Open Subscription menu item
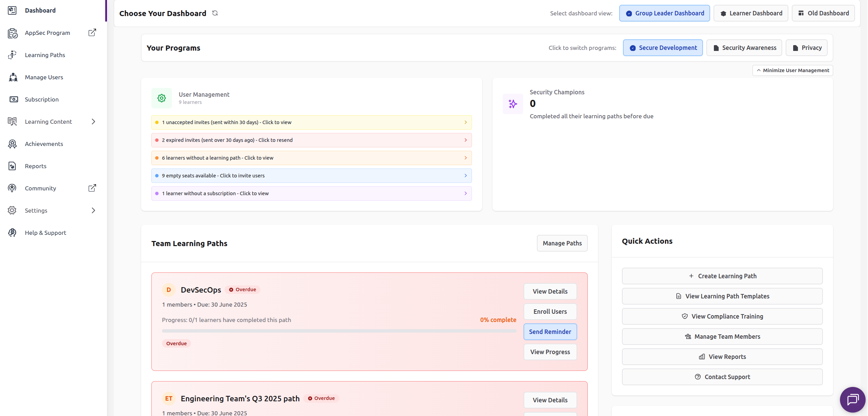868x416 pixels. [42, 99]
